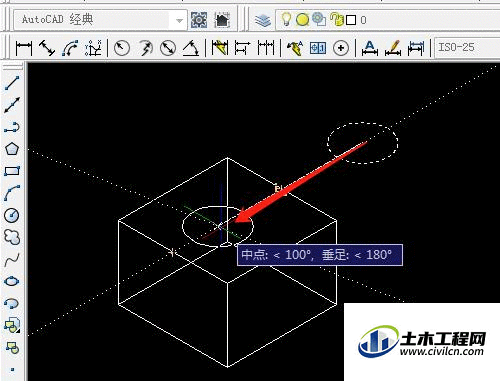The image size is (500, 381).
Task: Open the AutoCAD 经典 workspace dropdown
Action: pyautogui.click(x=100, y=20)
